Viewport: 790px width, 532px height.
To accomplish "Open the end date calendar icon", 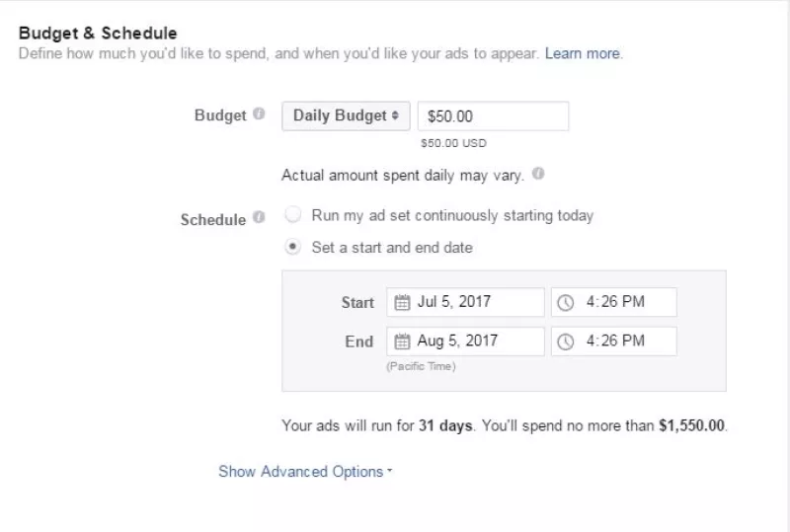I will (x=402, y=342).
